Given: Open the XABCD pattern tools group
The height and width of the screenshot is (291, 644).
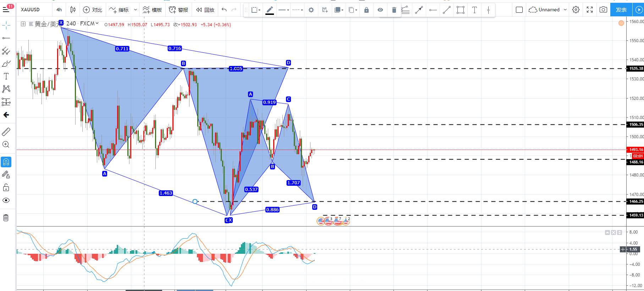Looking at the screenshot, I should tap(6, 89).
